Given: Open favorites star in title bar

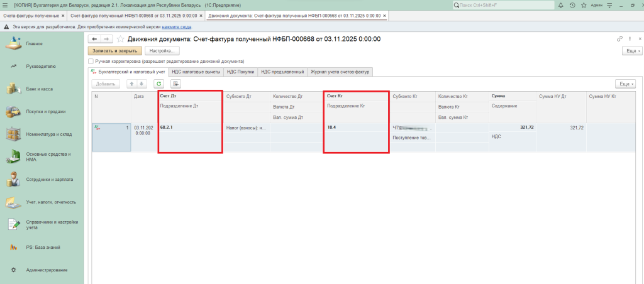Looking at the screenshot, I should click(x=583, y=5).
